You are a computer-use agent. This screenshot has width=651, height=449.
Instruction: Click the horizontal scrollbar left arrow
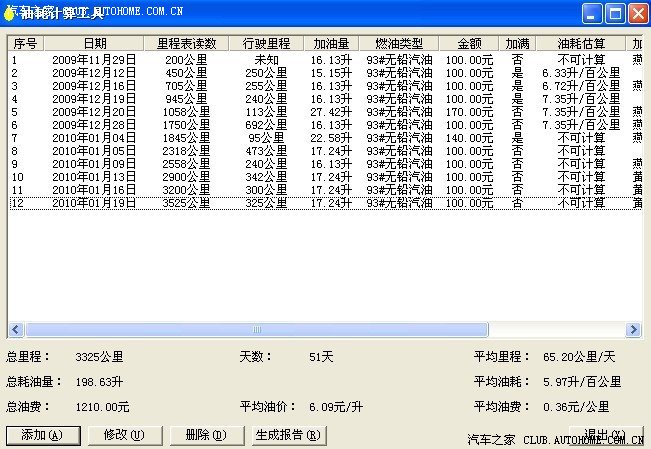[16, 330]
